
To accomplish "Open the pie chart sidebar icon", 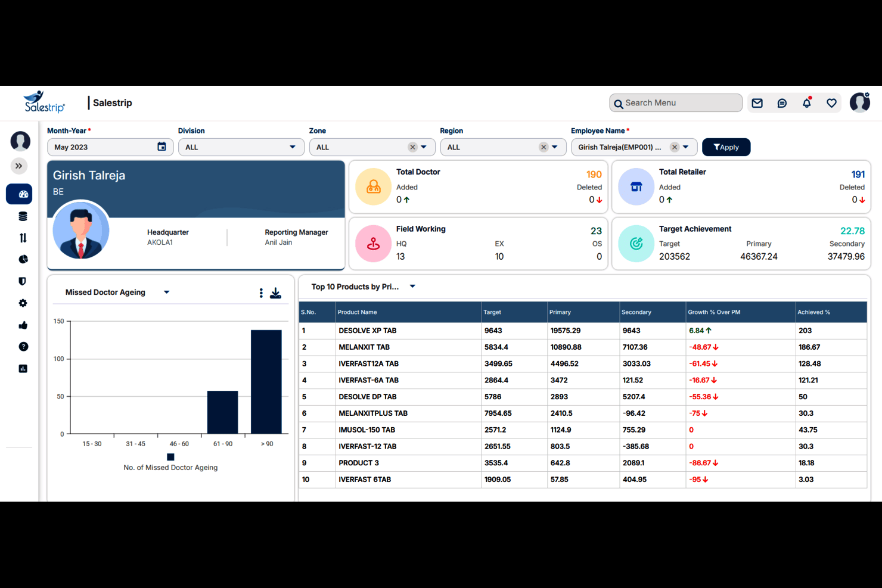I will pos(23,259).
